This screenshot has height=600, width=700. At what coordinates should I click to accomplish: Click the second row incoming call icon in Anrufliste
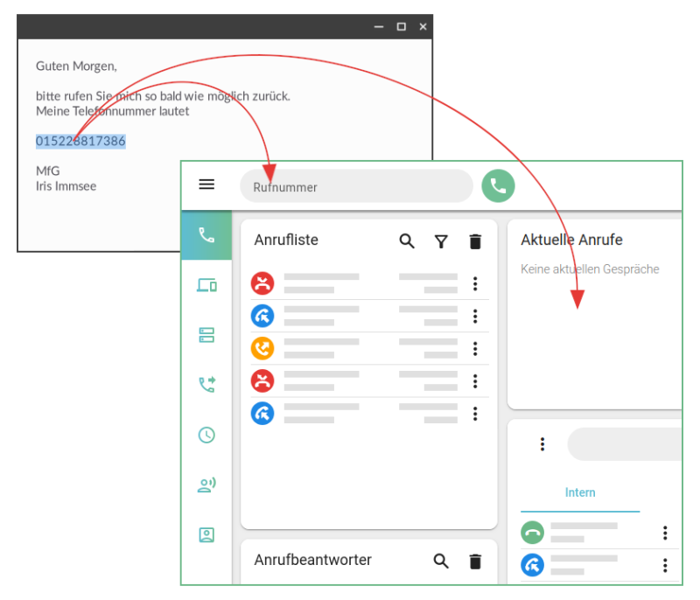pos(262,316)
